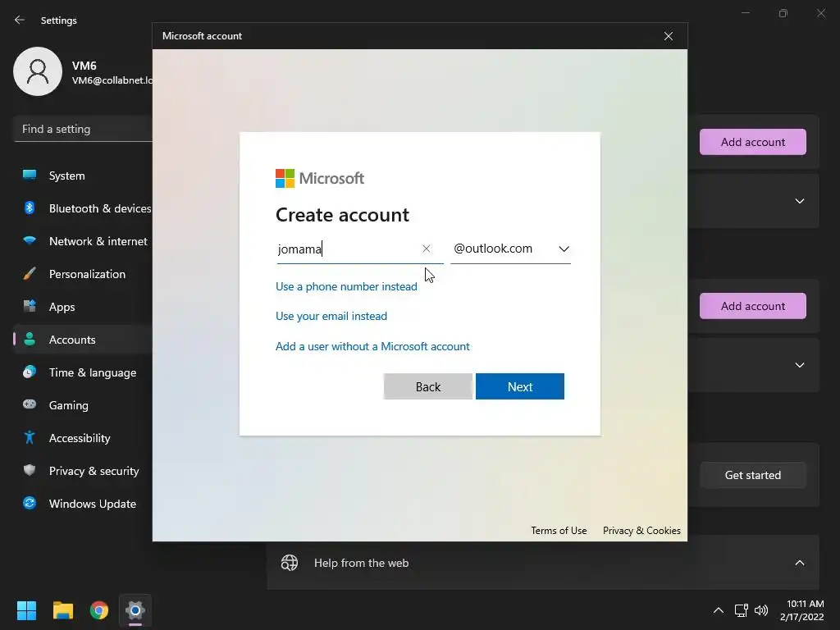The height and width of the screenshot is (630, 840).
Task: Click the Network wifi icon in sidebar
Action: click(x=30, y=240)
